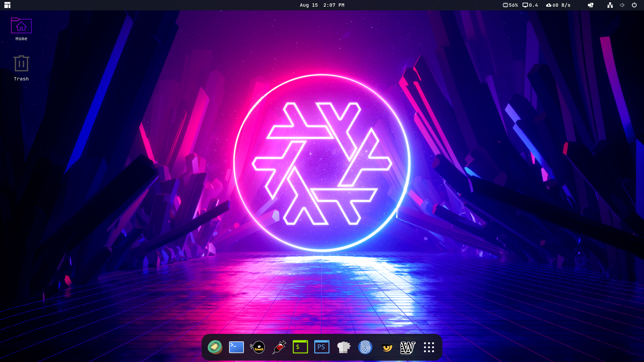This screenshot has width=644, height=362.
Task: Open the yellow eye-icon viewer app
Action: click(x=387, y=347)
